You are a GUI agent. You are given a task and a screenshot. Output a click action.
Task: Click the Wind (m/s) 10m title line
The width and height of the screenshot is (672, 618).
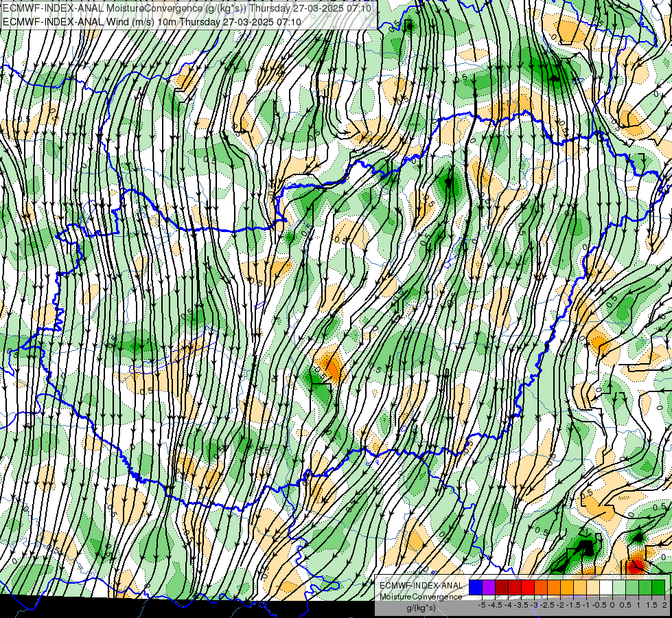point(152,22)
